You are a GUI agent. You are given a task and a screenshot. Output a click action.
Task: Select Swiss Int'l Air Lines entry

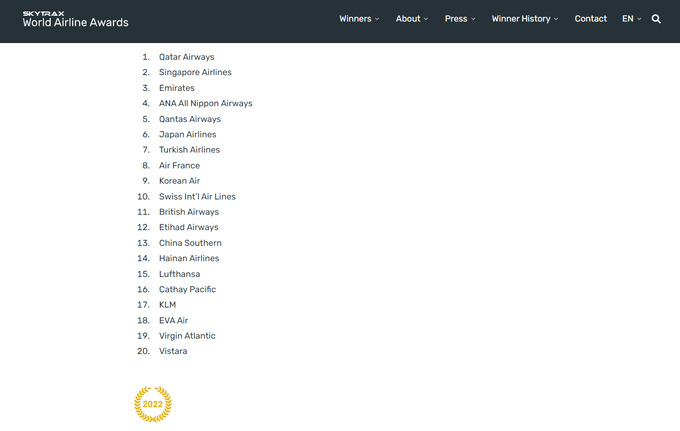(x=197, y=197)
